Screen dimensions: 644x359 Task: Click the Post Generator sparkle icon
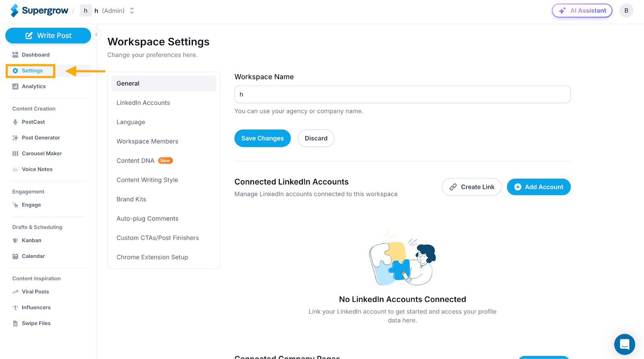[15, 138]
